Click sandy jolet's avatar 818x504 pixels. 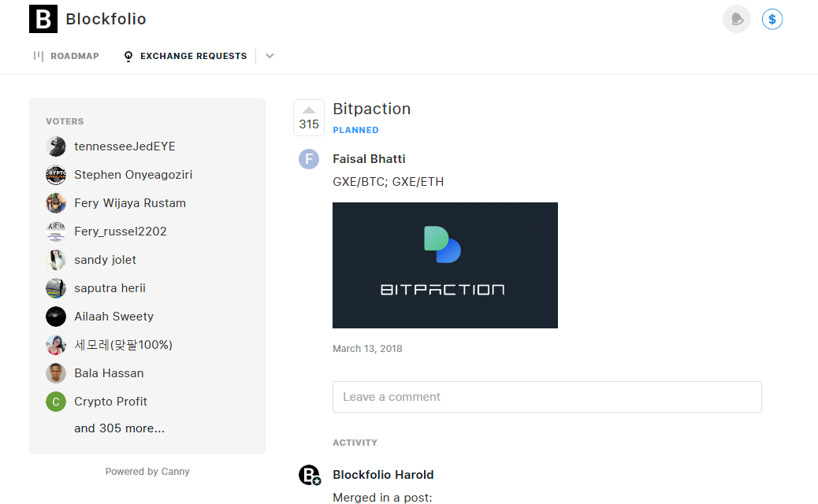pyautogui.click(x=56, y=260)
